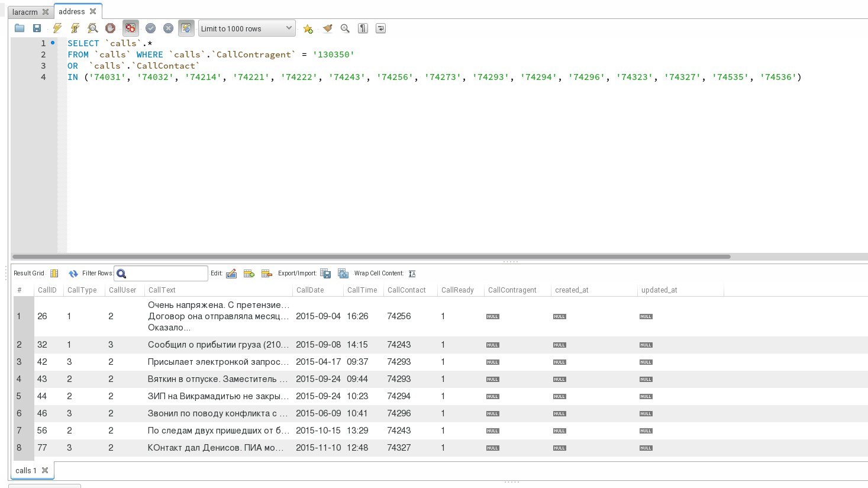This screenshot has width=868, height=488.
Task: Select CallText cell starting 'Сообщил о прибытии груза'
Action: [219, 345]
